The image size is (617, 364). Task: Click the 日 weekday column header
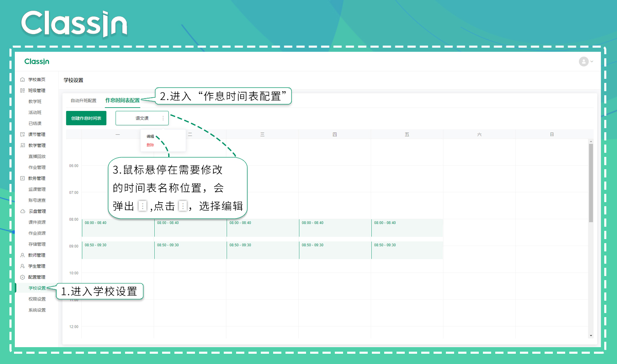click(x=552, y=134)
